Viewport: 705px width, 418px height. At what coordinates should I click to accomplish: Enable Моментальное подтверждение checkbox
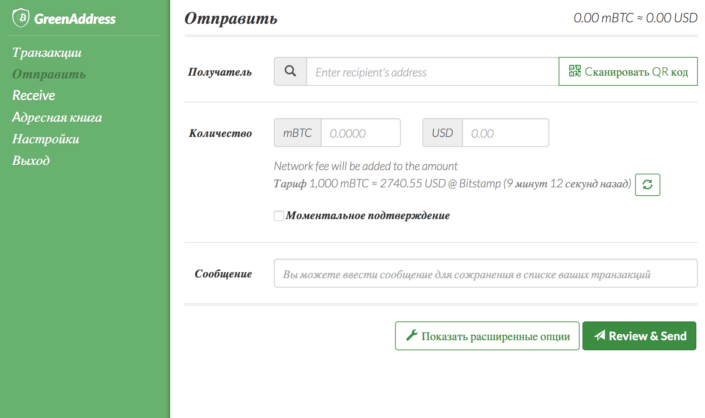[279, 216]
